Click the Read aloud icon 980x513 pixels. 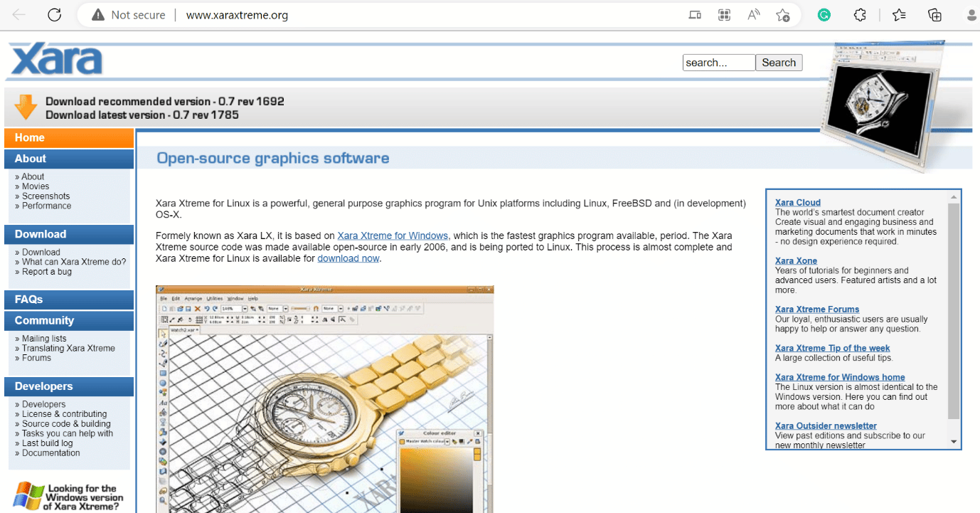(x=754, y=15)
